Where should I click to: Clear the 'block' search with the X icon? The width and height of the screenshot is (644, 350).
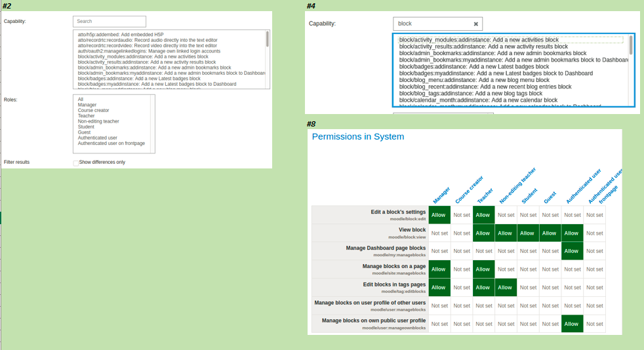click(475, 24)
